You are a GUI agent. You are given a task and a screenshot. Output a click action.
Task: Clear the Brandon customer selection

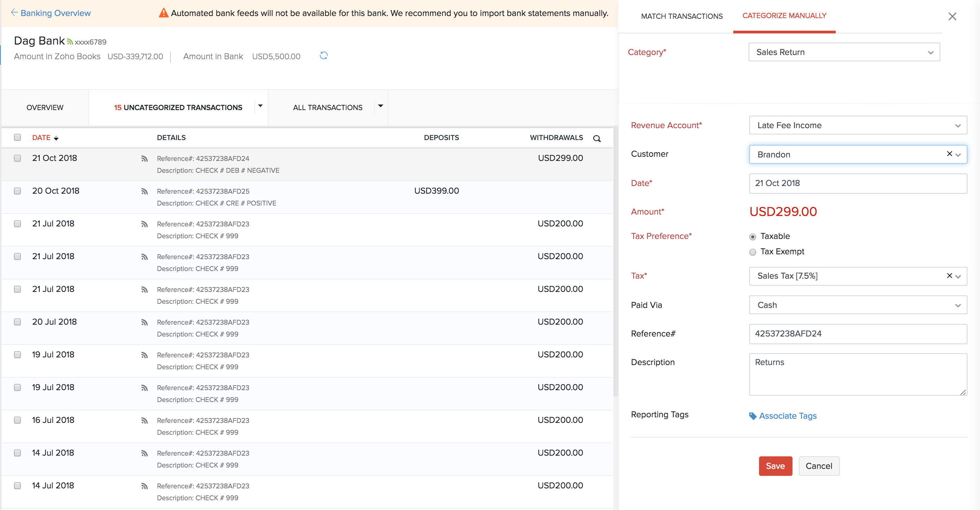tap(949, 154)
